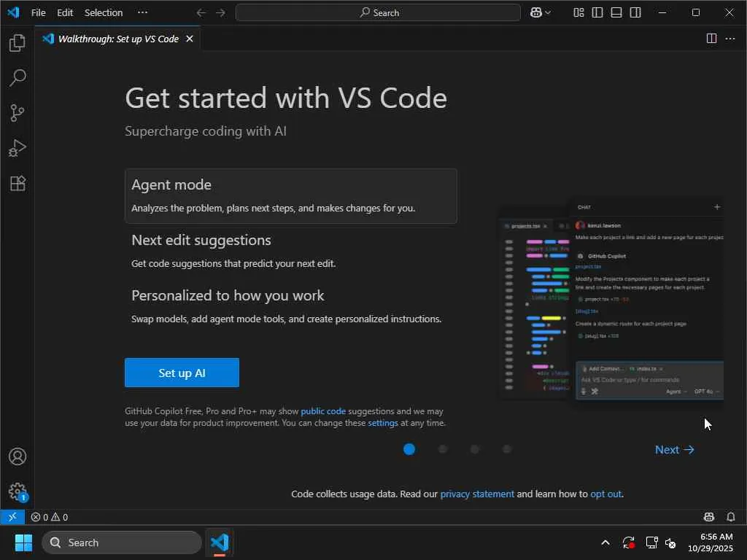The image size is (747, 560).
Task: Open the Edit menu
Action: click(x=65, y=12)
